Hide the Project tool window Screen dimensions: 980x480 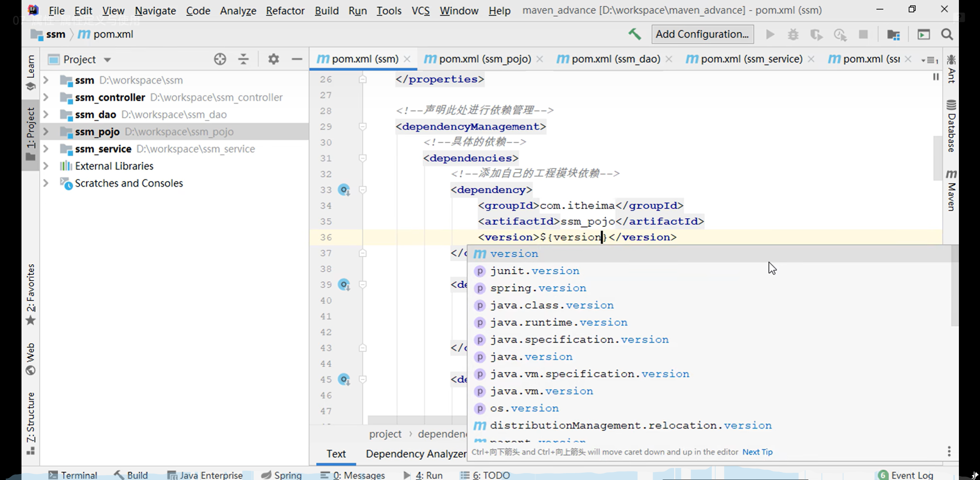click(x=297, y=59)
